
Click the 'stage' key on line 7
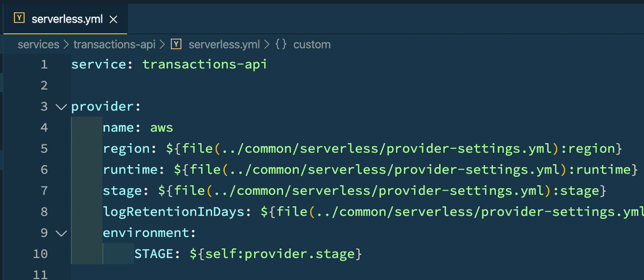(x=122, y=191)
